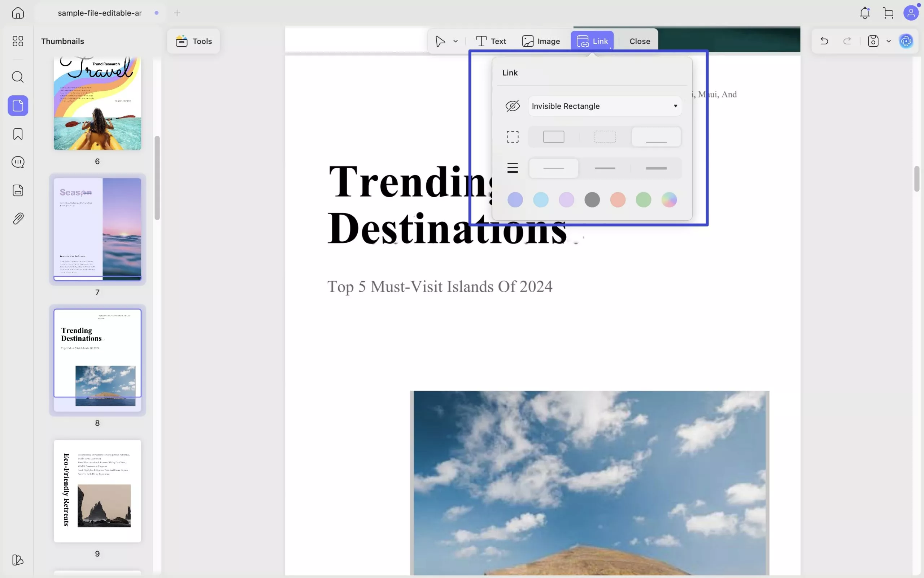Open the dashboard grid icon in sidebar

(x=18, y=41)
